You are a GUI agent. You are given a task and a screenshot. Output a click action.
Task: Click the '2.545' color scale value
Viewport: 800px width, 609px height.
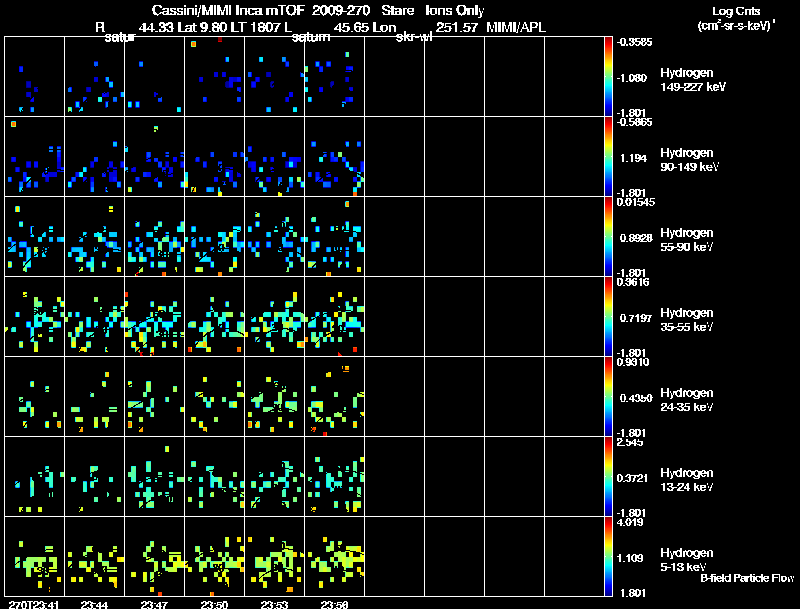pyautogui.click(x=630, y=442)
